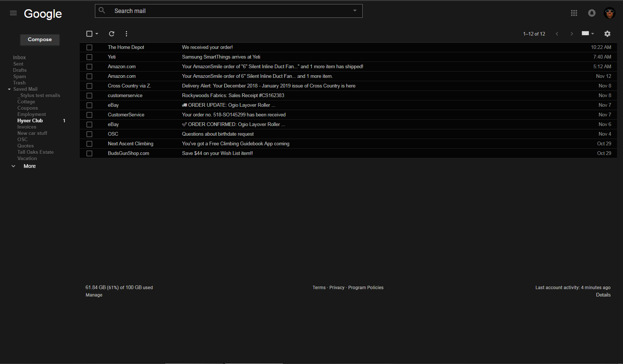The width and height of the screenshot is (623, 364).
Task: Open Amazon 'has shipped!' email
Action: point(348,67)
